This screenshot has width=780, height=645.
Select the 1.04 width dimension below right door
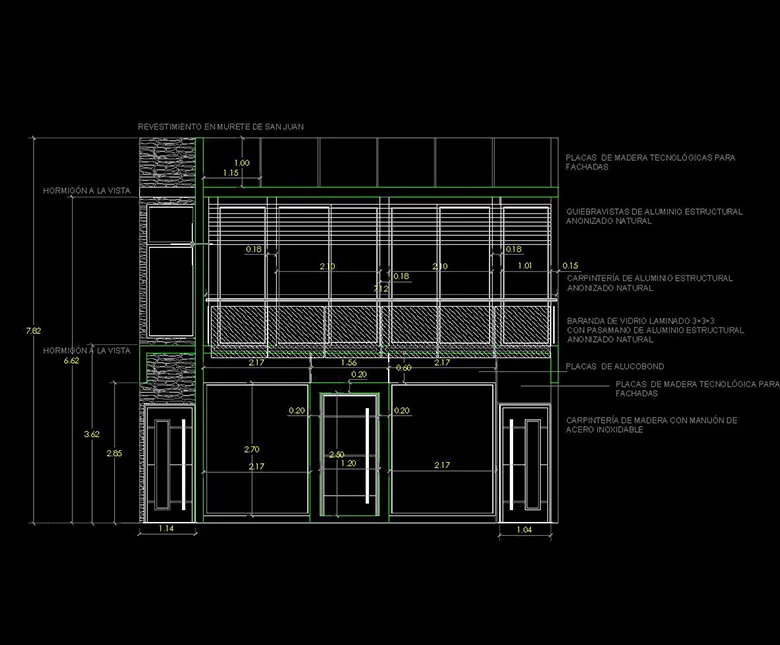(524, 530)
